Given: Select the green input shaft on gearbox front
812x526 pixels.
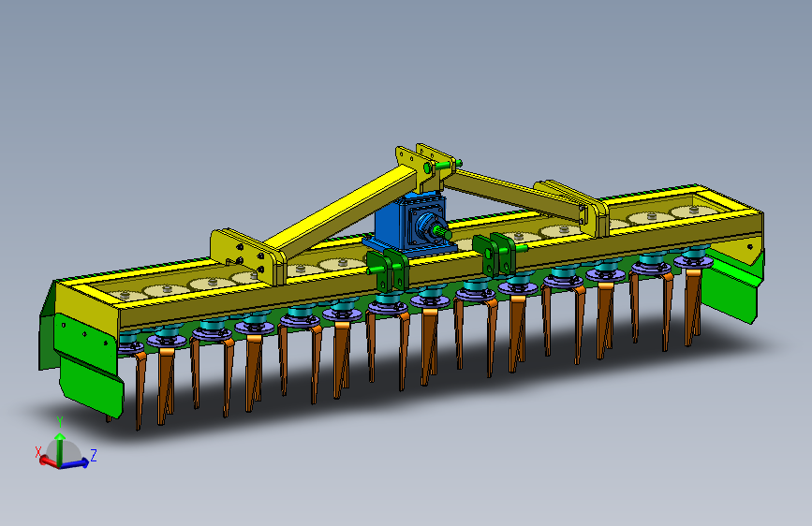Looking at the screenshot, I should click(443, 233).
